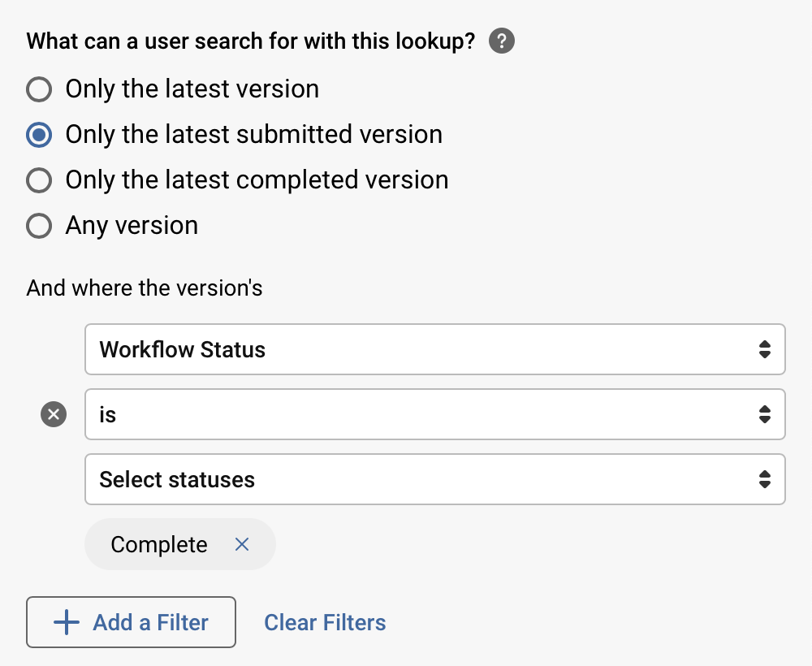Open the is operator dropdown
The width and height of the screenshot is (812, 666).
click(435, 414)
